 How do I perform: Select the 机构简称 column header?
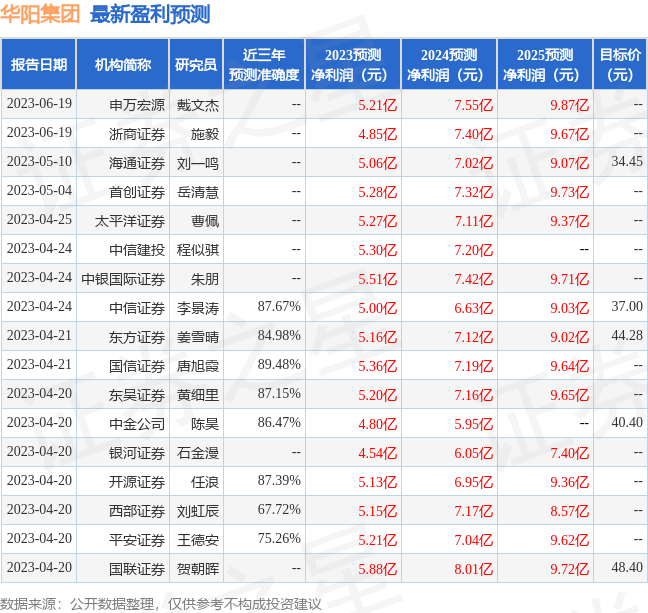click(123, 64)
